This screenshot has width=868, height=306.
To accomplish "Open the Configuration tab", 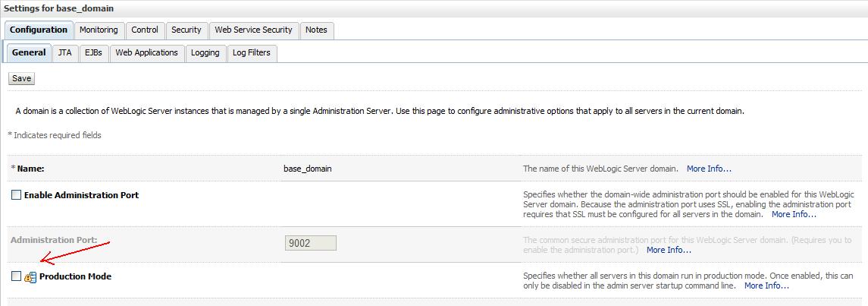I will click(38, 30).
